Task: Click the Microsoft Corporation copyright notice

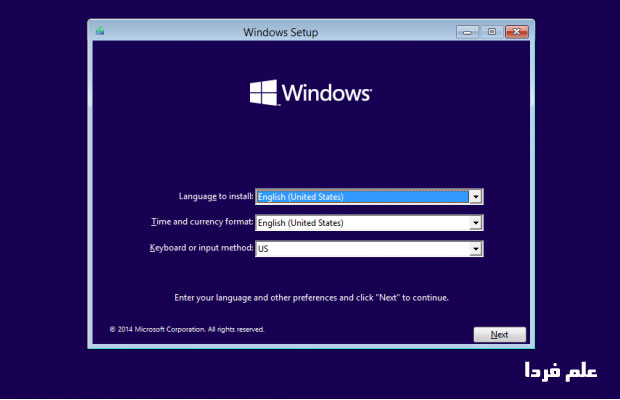Action: click(186, 329)
